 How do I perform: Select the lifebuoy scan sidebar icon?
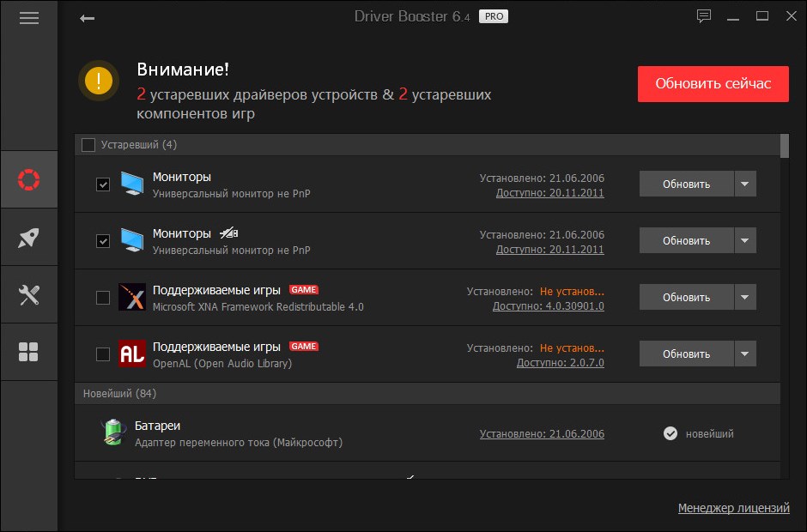click(28, 180)
